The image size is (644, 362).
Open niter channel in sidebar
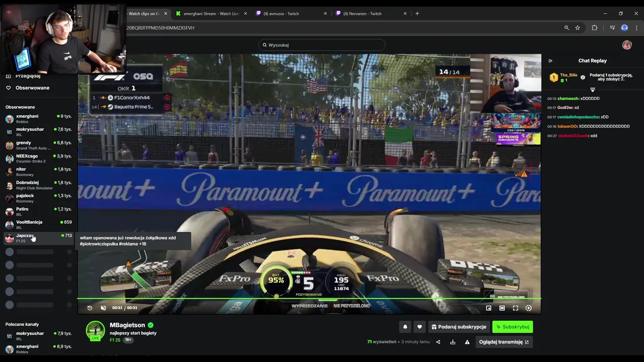[x=39, y=171]
